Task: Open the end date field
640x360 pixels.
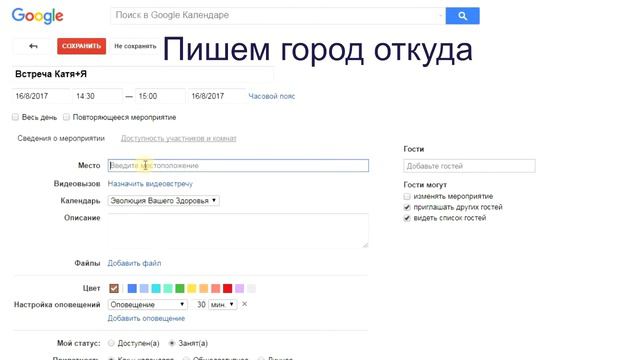Action: coord(216,96)
